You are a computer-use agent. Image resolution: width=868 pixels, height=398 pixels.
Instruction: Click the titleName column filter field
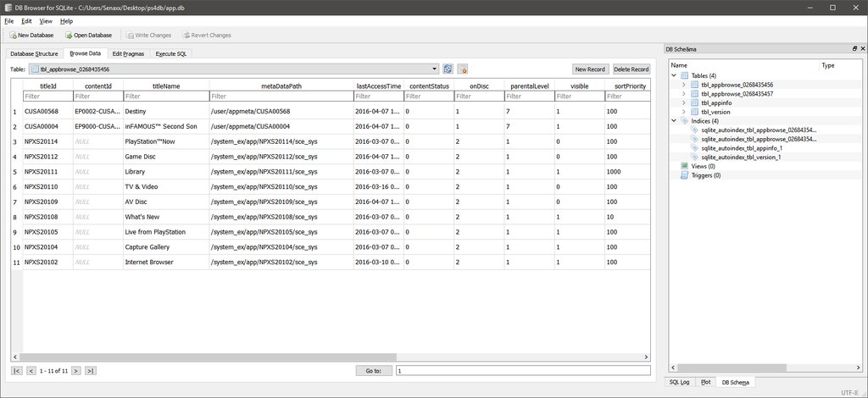165,97
